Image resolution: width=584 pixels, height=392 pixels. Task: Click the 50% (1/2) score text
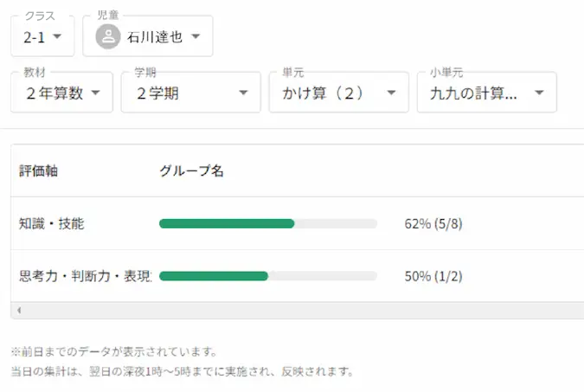(433, 276)
